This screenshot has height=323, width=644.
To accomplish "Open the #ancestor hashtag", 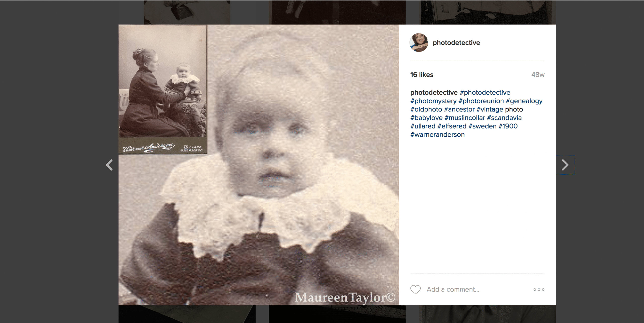I will pos(459,109).
